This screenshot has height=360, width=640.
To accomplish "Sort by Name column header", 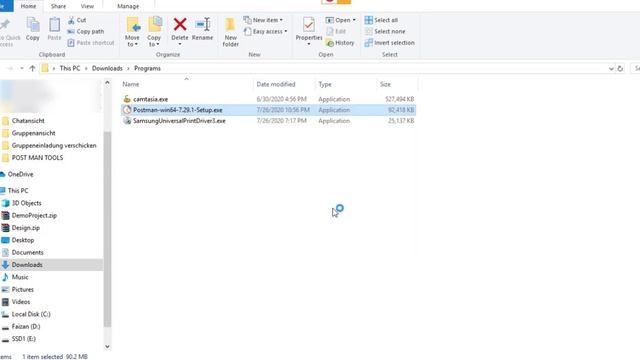I will click(187, 84).
